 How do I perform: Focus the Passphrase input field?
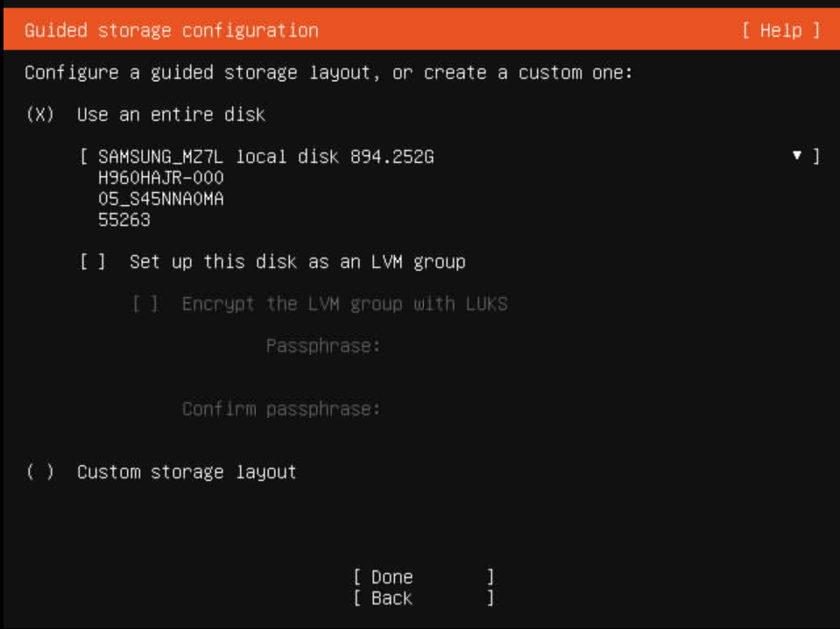[600, 346]
